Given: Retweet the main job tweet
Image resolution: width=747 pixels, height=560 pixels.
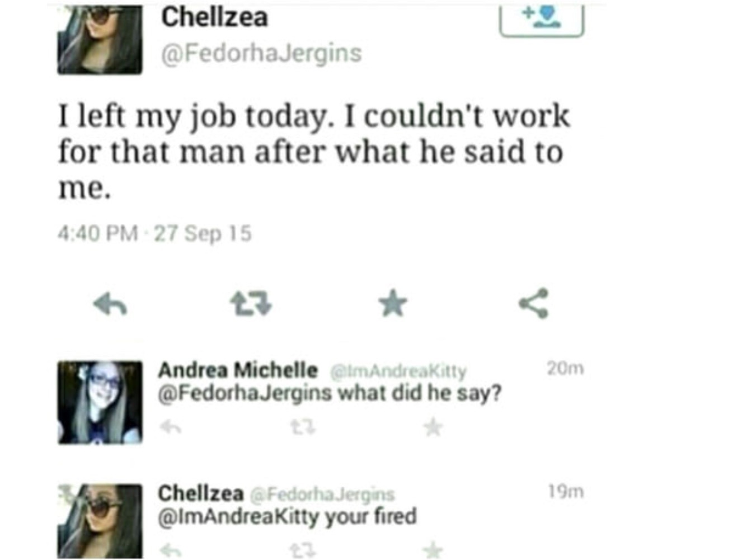Looking at the screenshot, I should coord(251,304).
